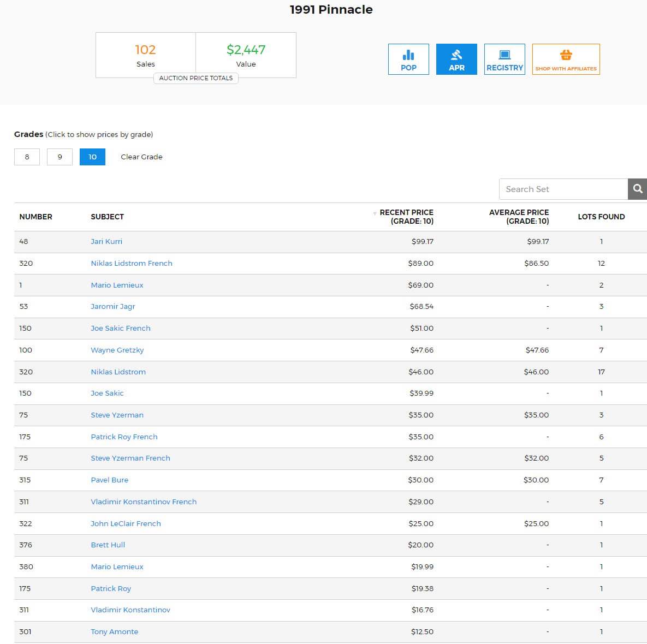Viewport: 647px width, 644px height.
Task: Click the $51.00 recent price for Joe Sakic French
Action: pos(422,329)
